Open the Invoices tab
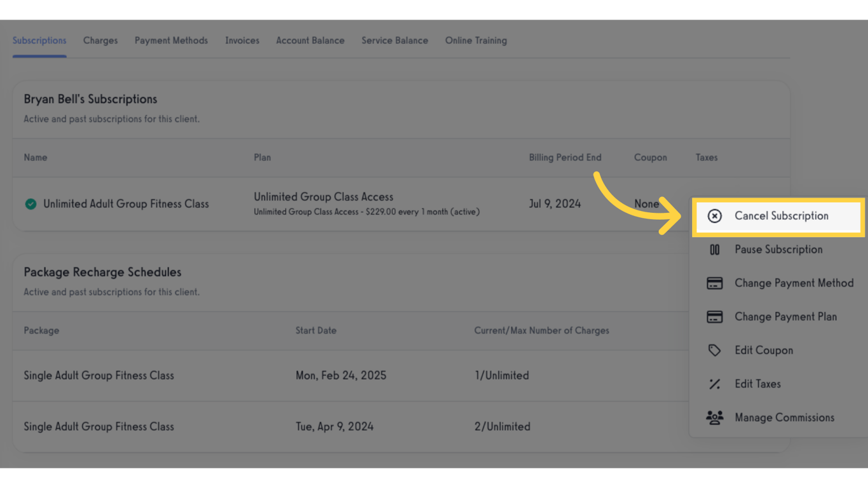This screenshot has width=868, height=488. 241,40
